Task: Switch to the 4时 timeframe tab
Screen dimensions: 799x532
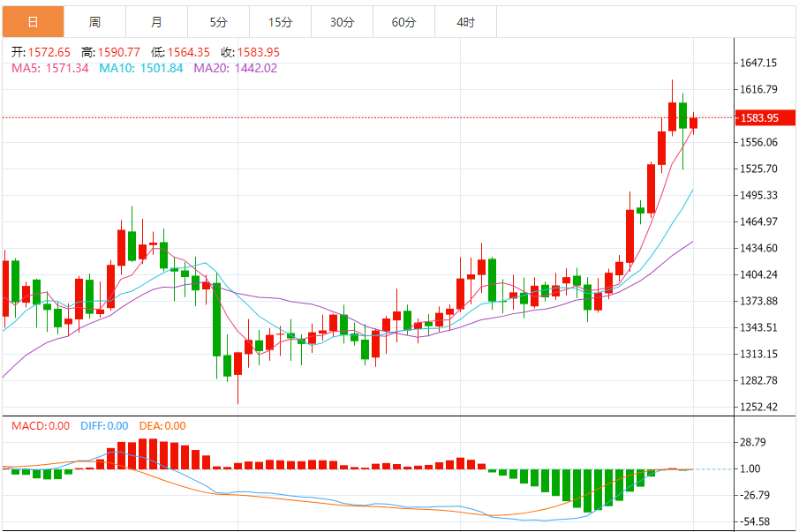Action: [x=465, y=22]
